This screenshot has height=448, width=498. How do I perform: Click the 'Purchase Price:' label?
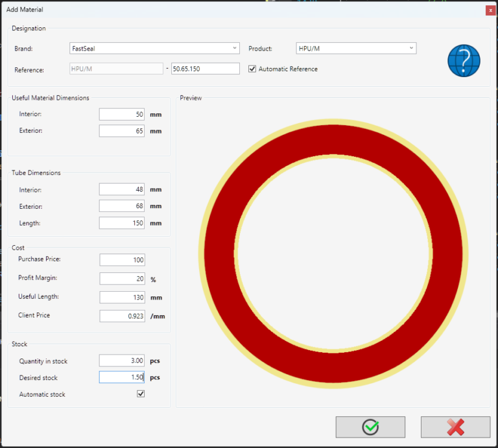[x=40, y=259]
